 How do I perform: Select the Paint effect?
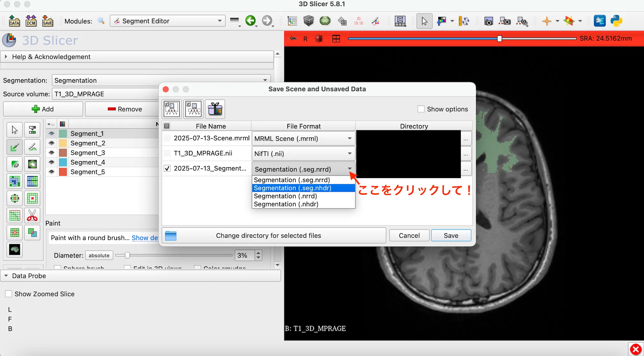tap(14, 147)
